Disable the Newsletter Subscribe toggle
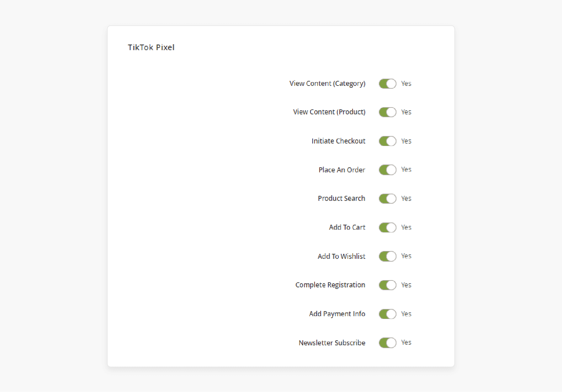The height and width of the screenshot is (392, 562). (387, 343)
